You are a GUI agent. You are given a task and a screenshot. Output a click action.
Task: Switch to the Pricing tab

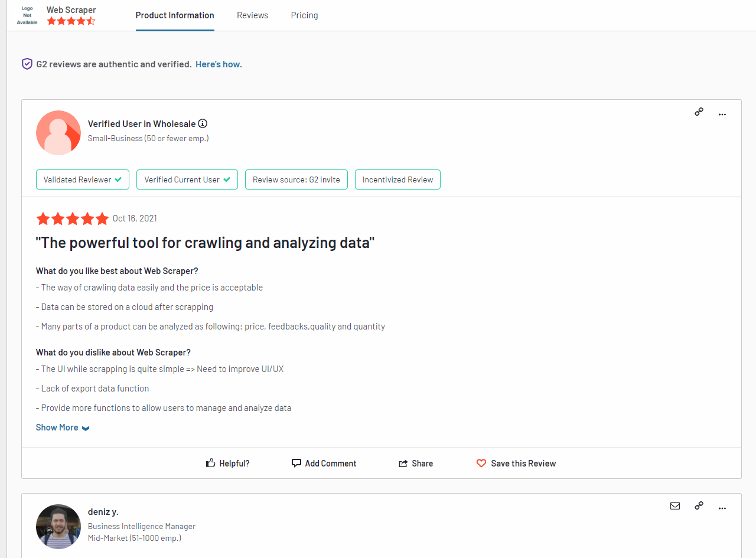(304, 15)
